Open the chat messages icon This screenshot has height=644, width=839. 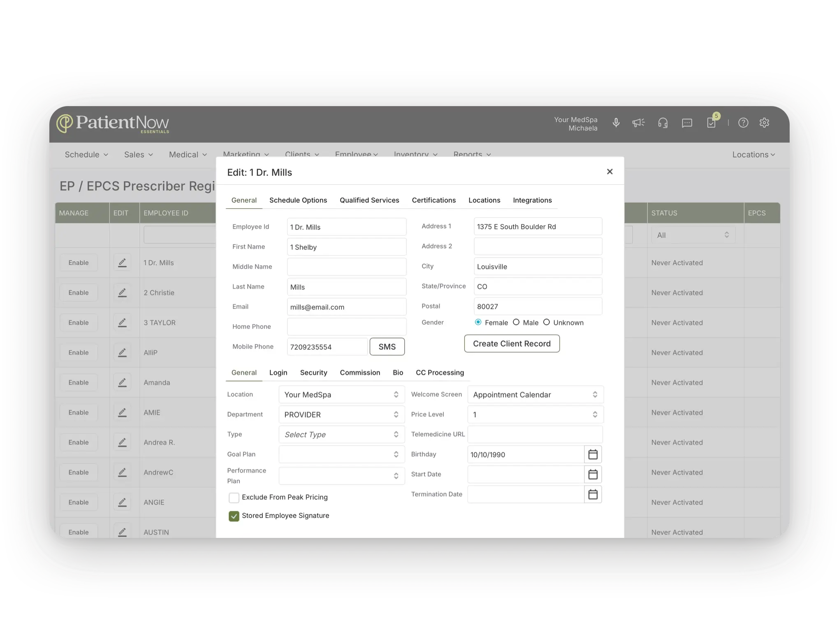[x=687, y=123]
